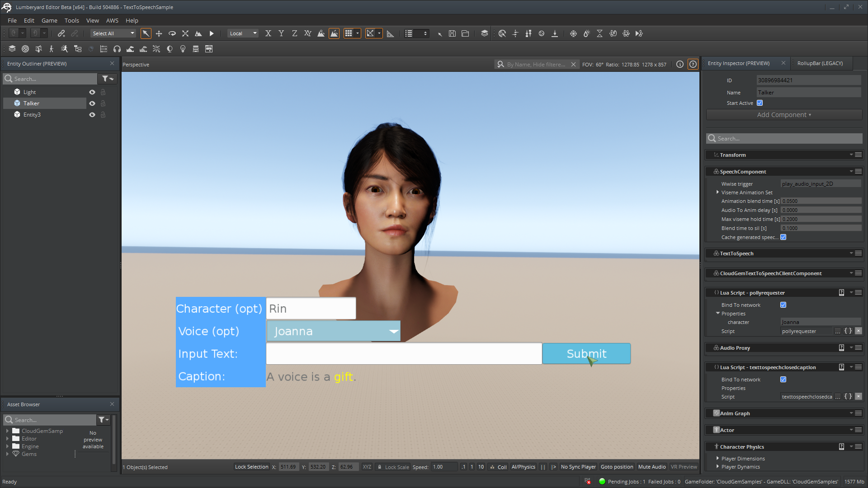Screen dimensions: 868x488
Task: Click the Grid display toggle icon
Action: [x=349, y=33]
